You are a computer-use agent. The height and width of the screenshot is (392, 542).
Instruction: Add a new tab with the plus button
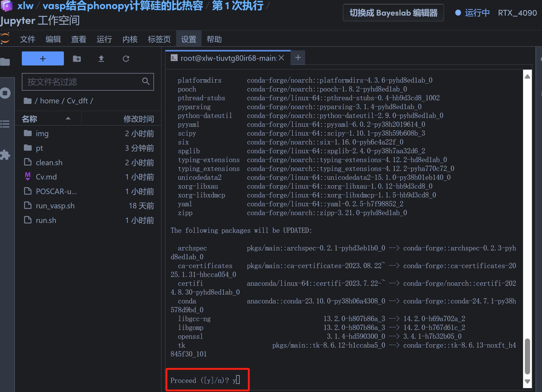[x=298, y=58]
